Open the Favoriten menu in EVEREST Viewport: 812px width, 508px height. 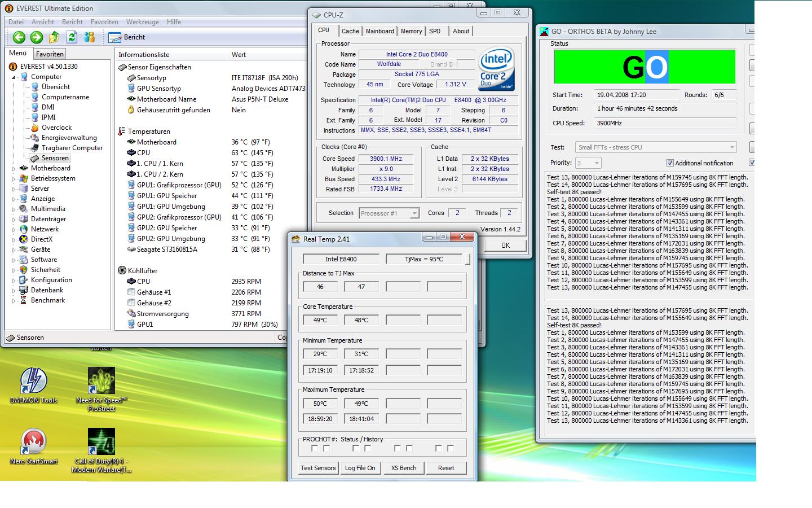point(104,22)
